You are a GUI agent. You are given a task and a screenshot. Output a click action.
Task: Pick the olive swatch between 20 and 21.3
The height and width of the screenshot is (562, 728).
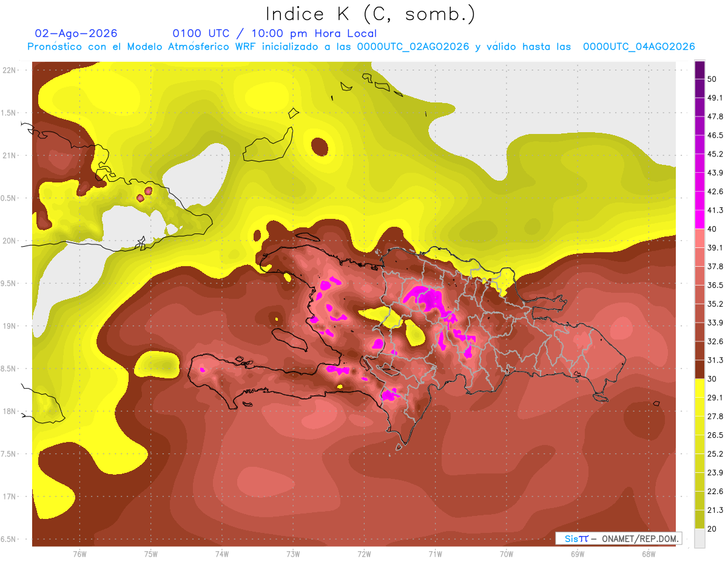pos(699,520)
